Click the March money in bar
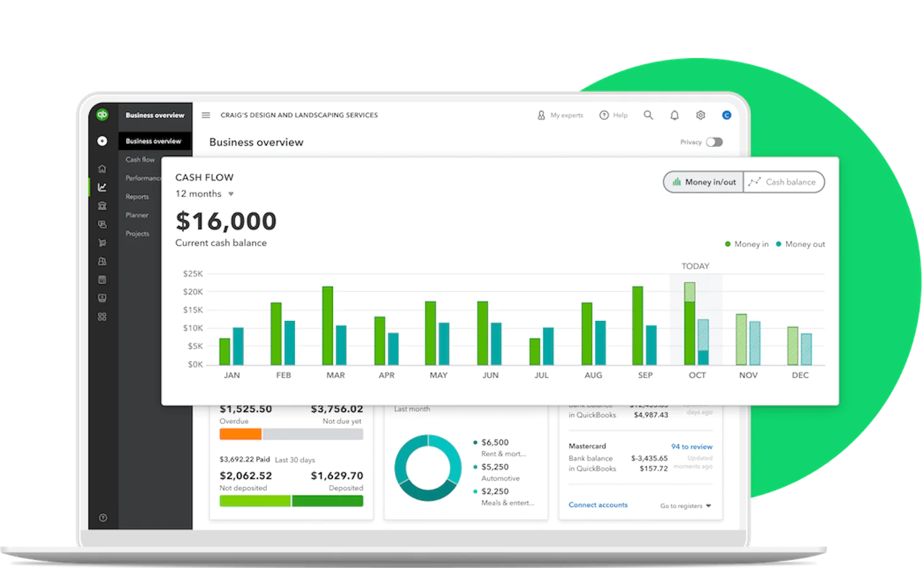 327,325
